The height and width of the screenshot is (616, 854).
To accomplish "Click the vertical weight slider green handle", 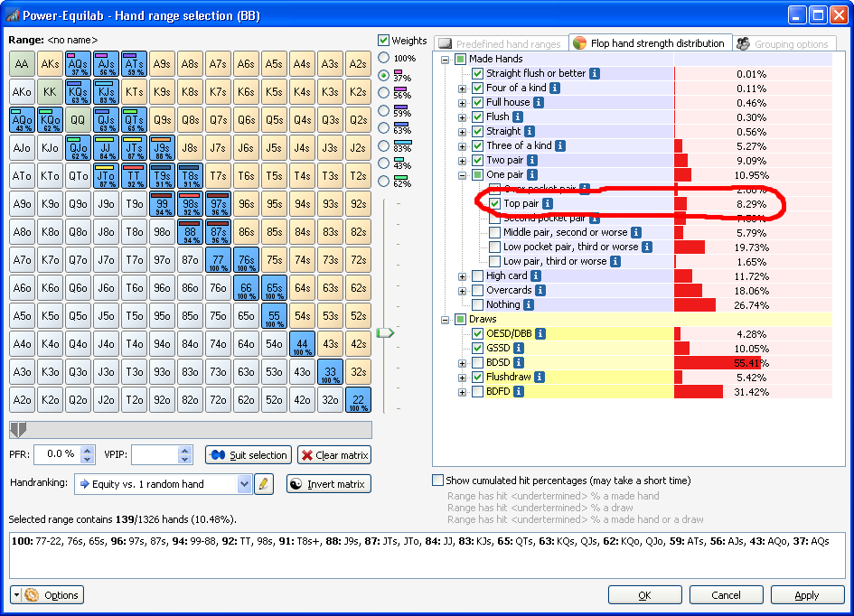I will tap(385, 332).
